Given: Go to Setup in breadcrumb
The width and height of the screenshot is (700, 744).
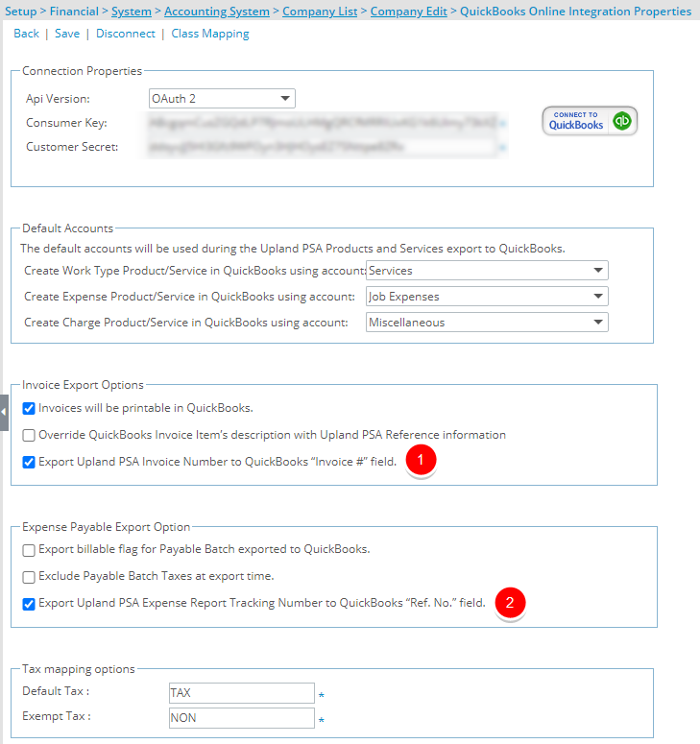Looking at the screenshot, I should 20,12.
